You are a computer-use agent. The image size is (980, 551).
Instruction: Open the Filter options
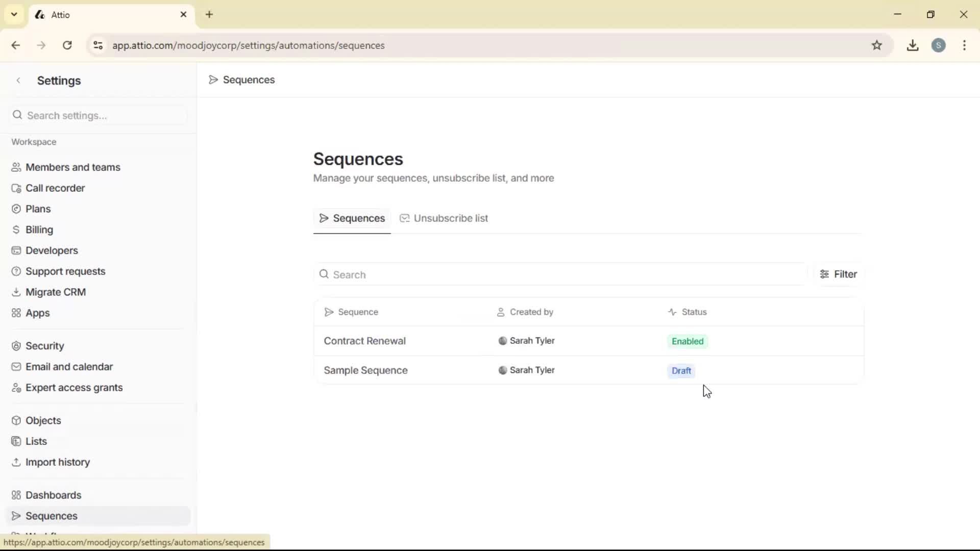pos(839,274)
